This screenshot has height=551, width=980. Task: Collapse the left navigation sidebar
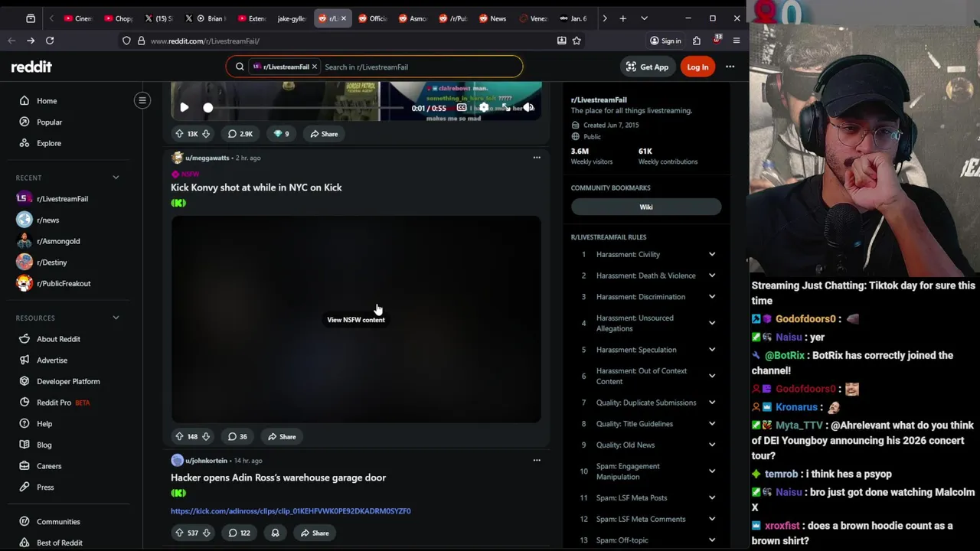(142, 100)
